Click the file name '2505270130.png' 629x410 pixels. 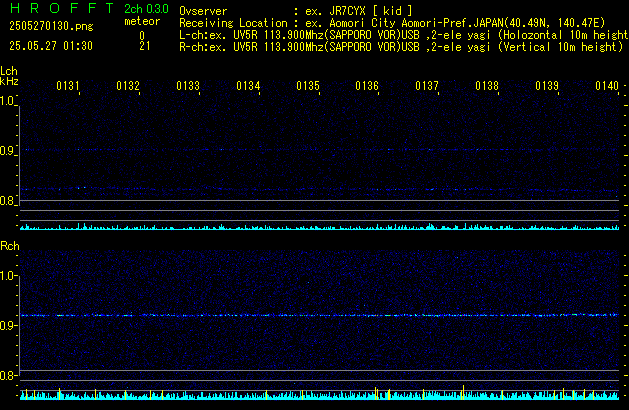(x=51, y=26)
